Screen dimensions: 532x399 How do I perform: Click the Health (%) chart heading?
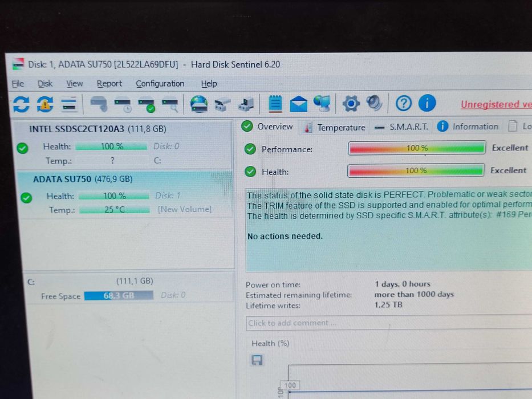point(270,343)
